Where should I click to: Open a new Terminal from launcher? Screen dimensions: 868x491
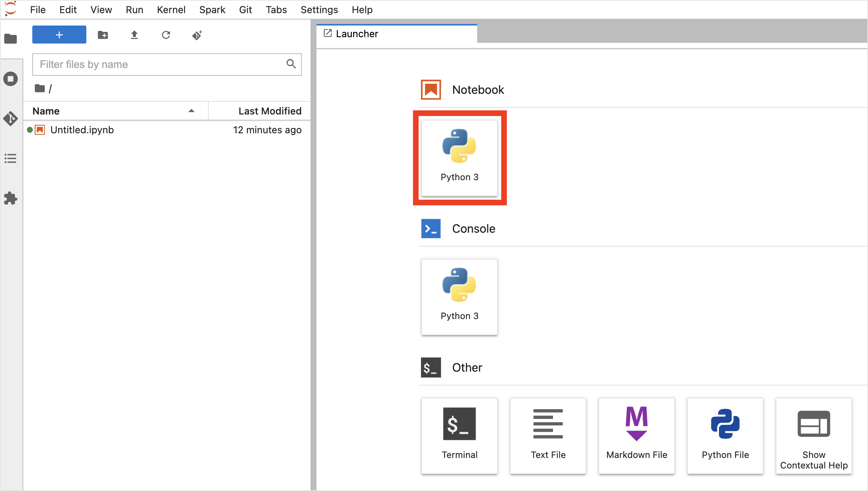pyautogui.click(x=460, y=435)
